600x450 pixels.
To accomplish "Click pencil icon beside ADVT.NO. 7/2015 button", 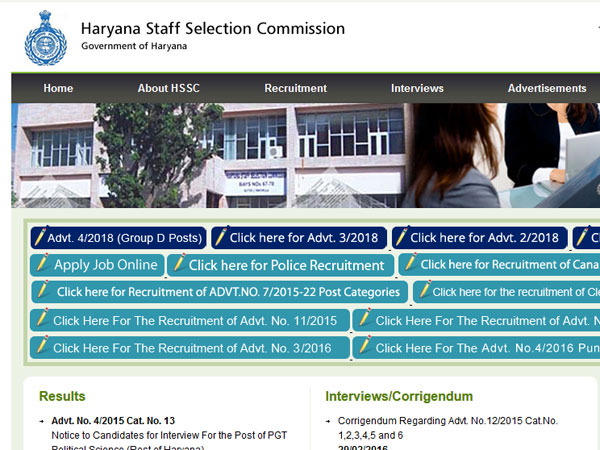I will [x=43, y=290].
